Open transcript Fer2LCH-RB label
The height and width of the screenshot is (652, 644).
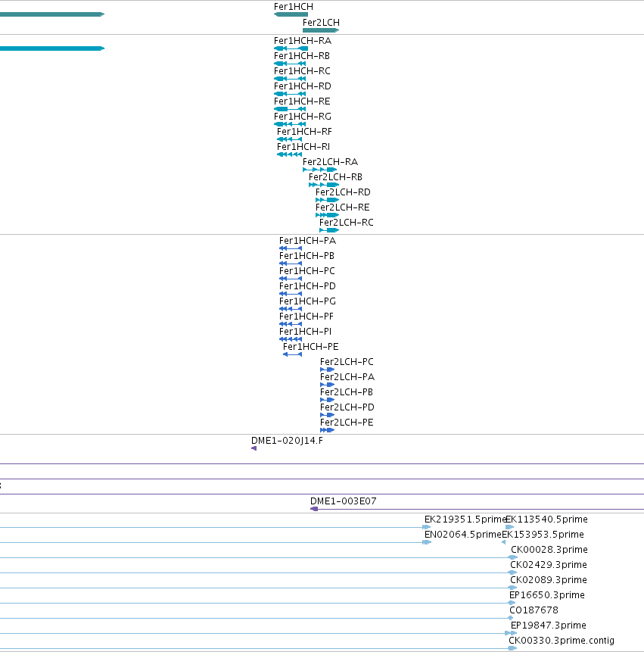335,177
